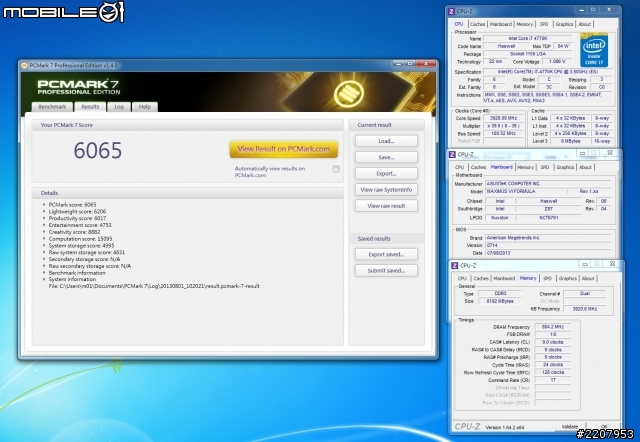Click the bottom CPU-Z Memory window title icon
Image resolution: width=640 pixels, height=442 pixels.
(x=455, y=265)
